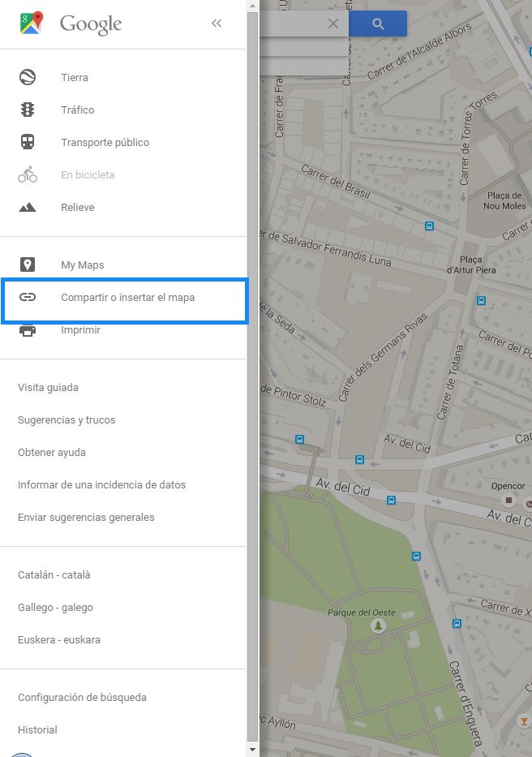Open Configuración de búsqueda

82,698
